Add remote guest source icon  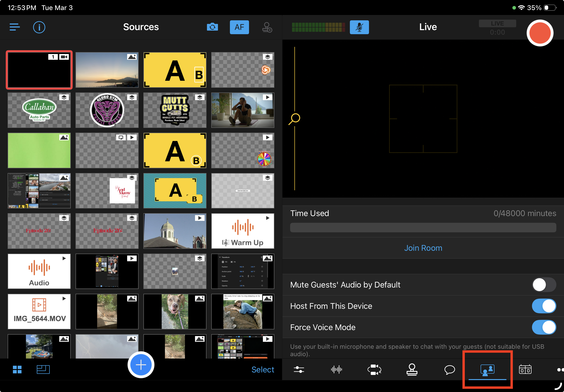(x=267, y=27)
